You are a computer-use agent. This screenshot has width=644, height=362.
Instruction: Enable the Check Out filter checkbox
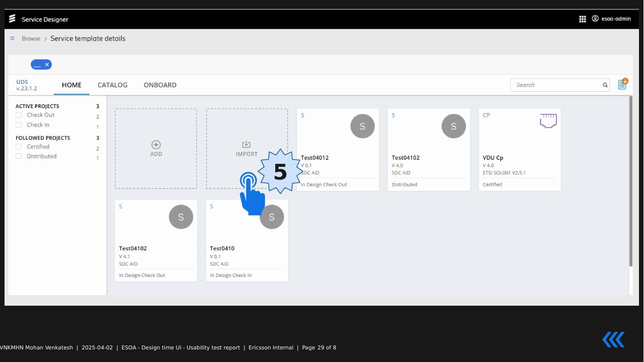19,115
